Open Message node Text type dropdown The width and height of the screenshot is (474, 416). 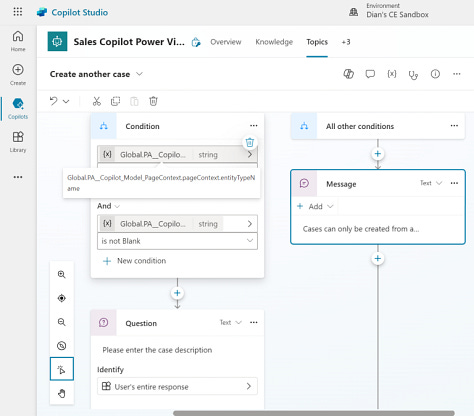pos(431,183)
